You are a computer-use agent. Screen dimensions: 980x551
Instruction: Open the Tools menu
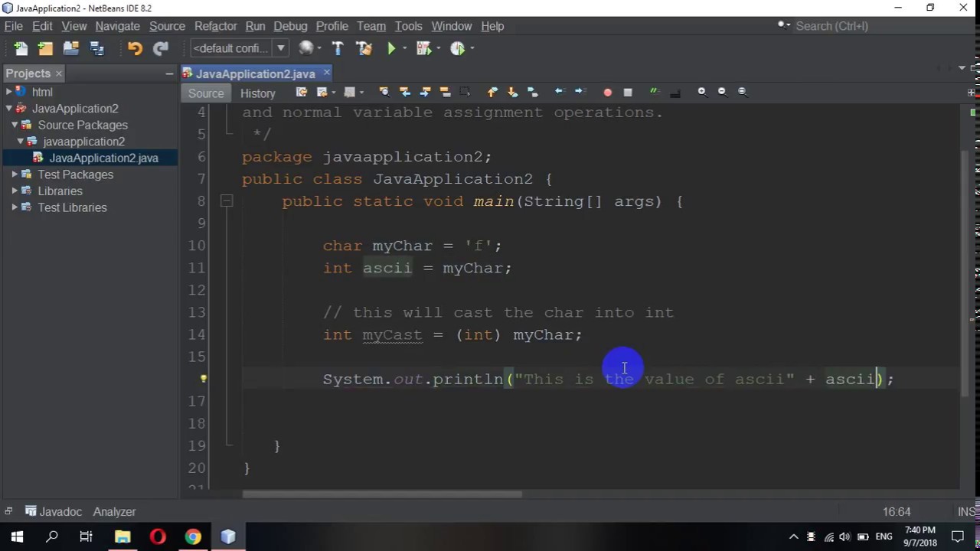[408, 26]
